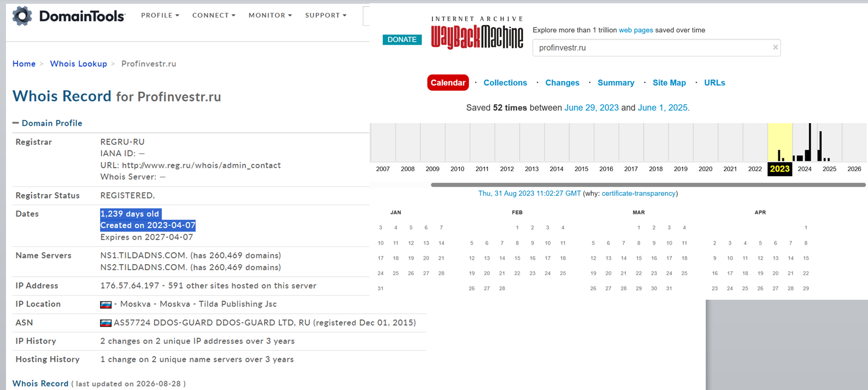Click the reg.ru whois admin_contact URL text
This screenshot has width=868, height=390.
201,165
